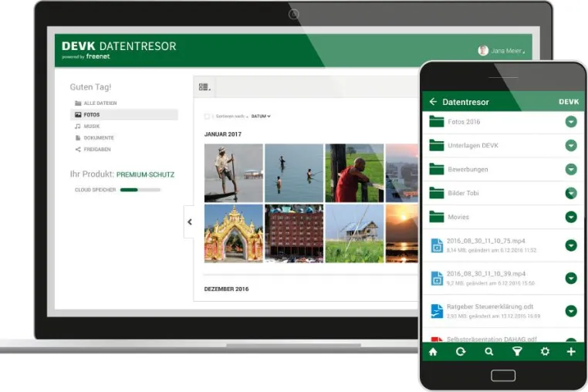Screen dimensions: 588x392
Task: Tap the filter funnel on phone bar
Action: (517, 351)
